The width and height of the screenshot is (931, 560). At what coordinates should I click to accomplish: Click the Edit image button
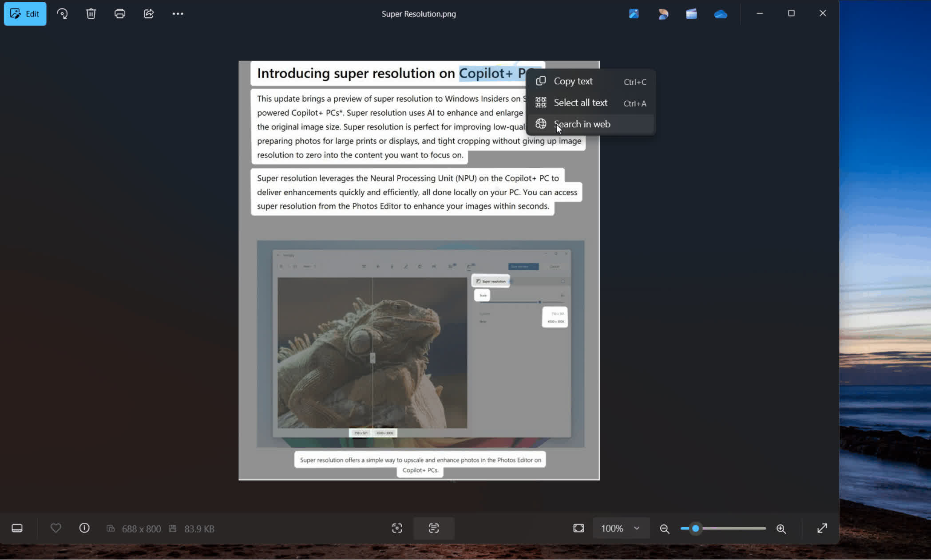(x=25, y=14)
